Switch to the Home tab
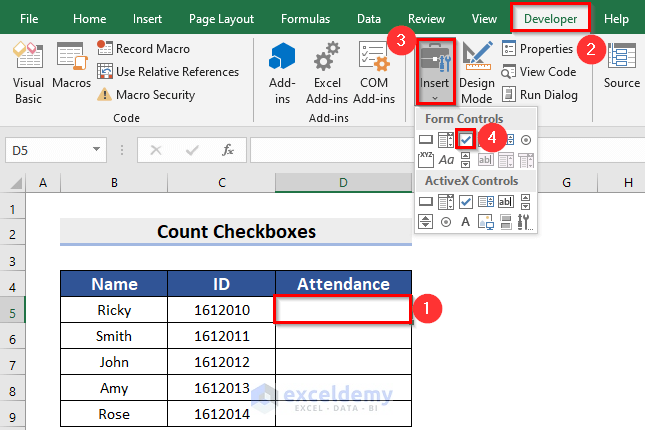This screenshot has height=430, width=645. pos(89,19)
